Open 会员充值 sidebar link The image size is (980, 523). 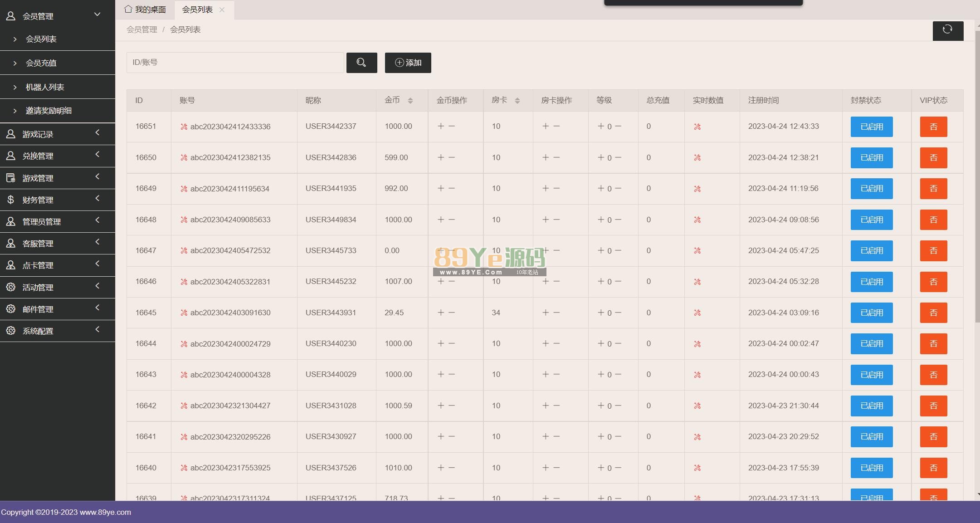[x=41, y=63]
